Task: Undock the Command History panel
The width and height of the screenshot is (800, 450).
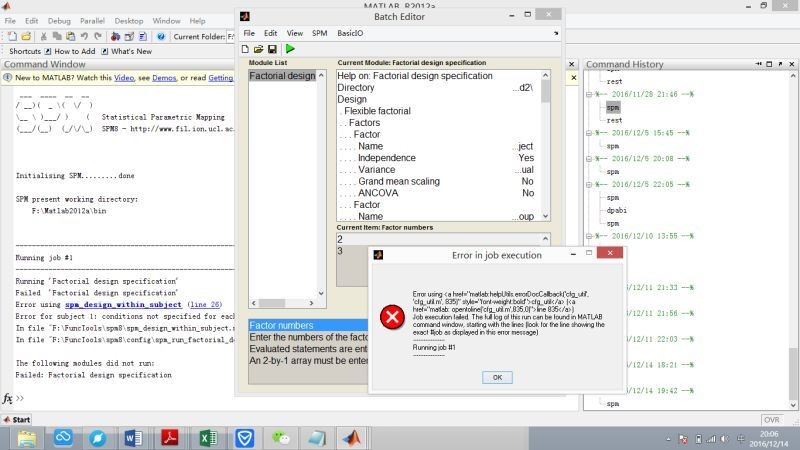Action: [x=781, y=64]
